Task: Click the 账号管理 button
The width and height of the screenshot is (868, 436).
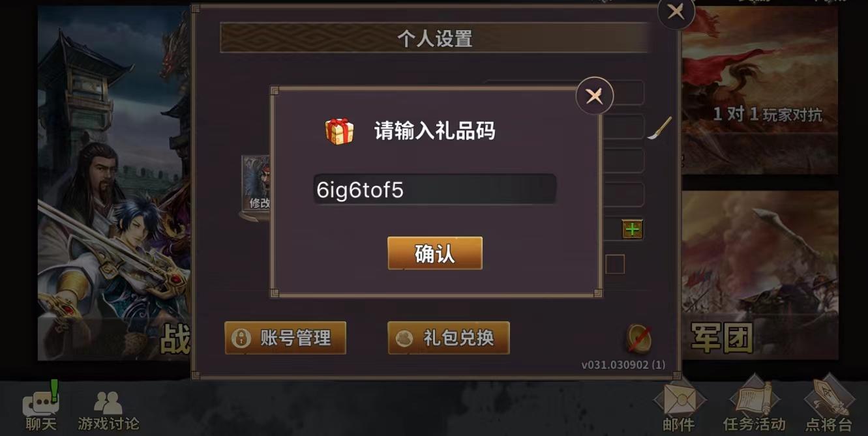Action: [x=285, y=338]
